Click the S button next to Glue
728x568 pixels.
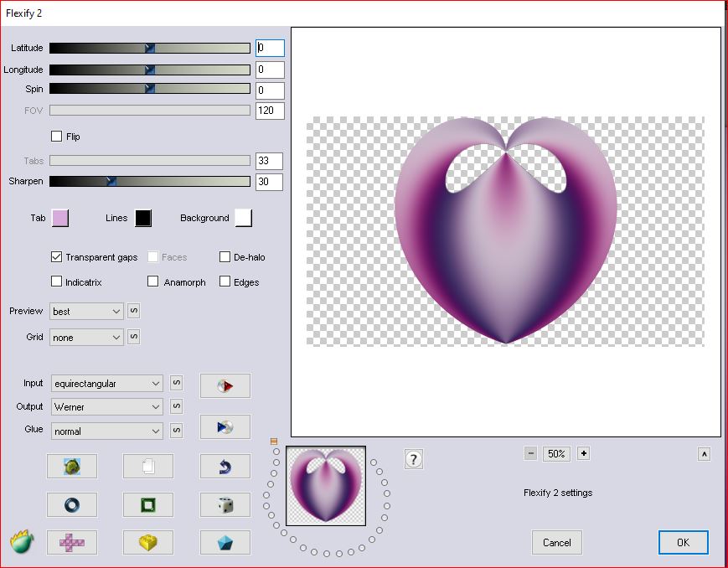177,431
